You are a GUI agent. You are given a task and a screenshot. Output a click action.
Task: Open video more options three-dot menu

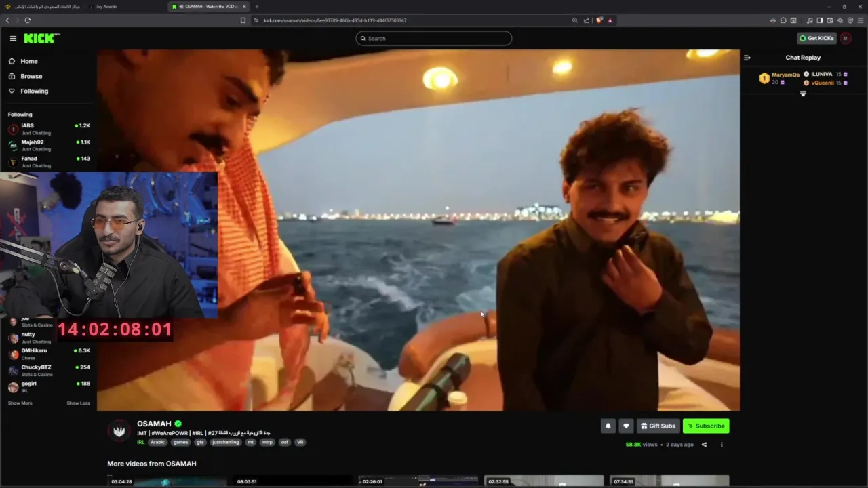tap(722, 445)
